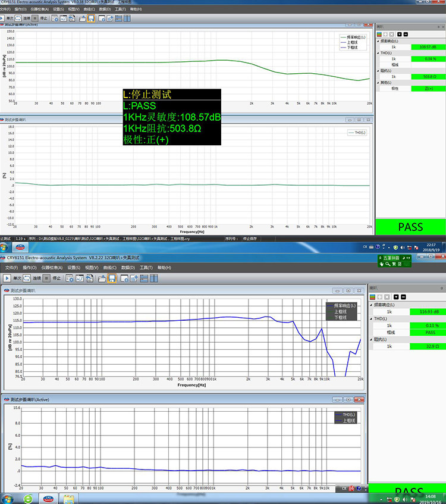
Task: Add new window icon in lower toolbar
Action: [124, 278]
